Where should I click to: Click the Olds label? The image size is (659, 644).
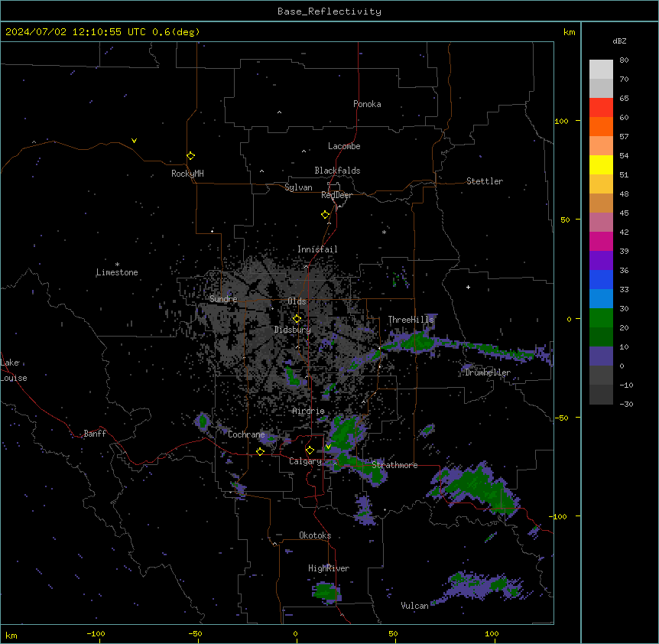click(297, 301)
